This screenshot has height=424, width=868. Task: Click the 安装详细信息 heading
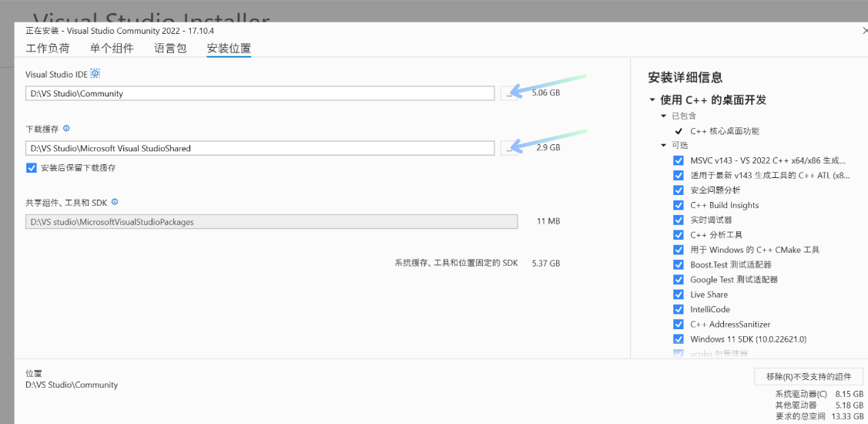pos(685,78)
